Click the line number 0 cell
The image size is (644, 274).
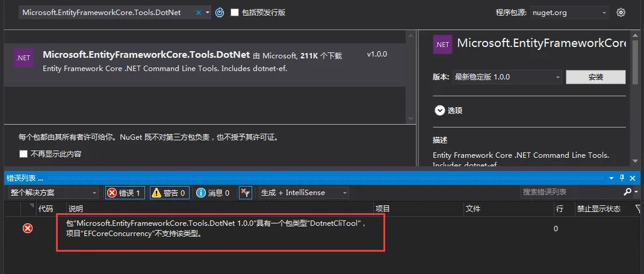click(556, 228)
